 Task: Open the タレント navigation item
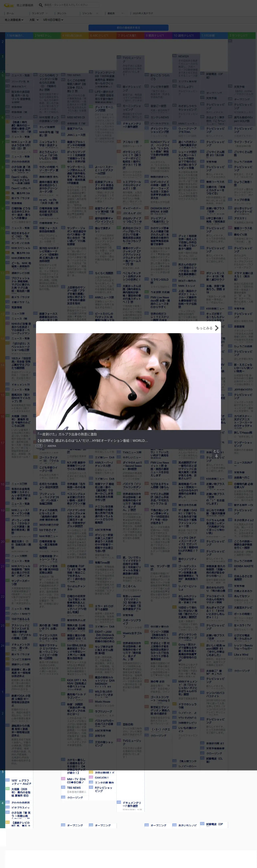coord(62,13)
